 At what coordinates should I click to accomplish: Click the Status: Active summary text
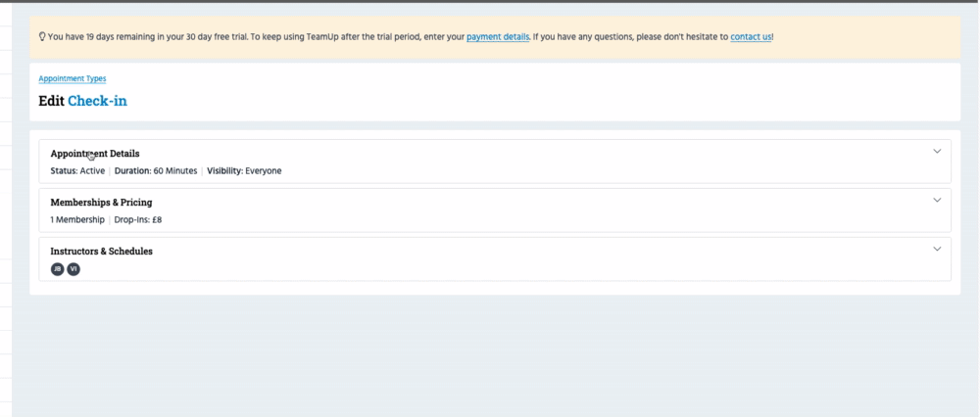(77, 171)
